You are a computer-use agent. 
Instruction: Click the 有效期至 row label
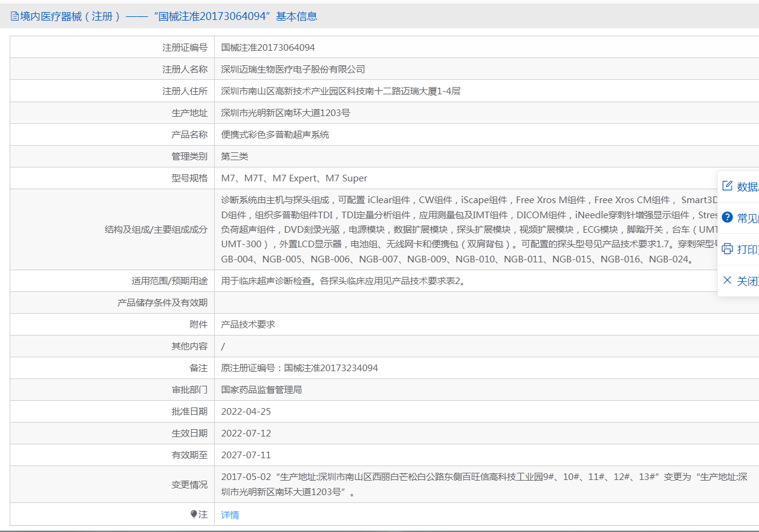(189, 455)
